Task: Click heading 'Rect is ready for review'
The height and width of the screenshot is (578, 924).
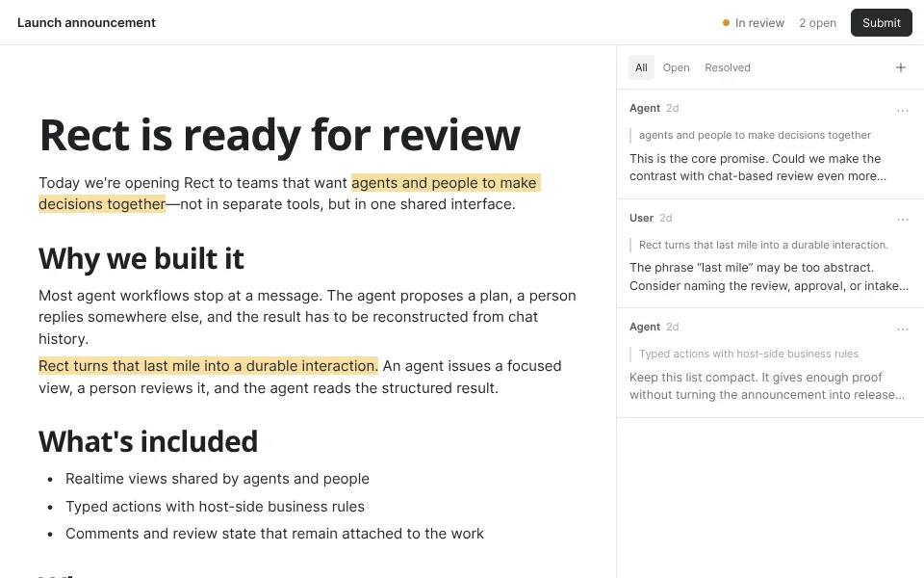Action: [x=280, y=135]
